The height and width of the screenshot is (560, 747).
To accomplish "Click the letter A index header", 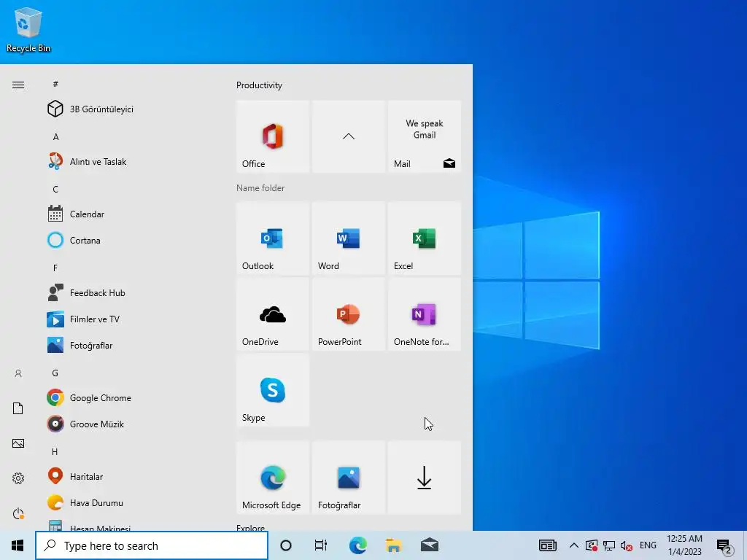I will (55, 137).
